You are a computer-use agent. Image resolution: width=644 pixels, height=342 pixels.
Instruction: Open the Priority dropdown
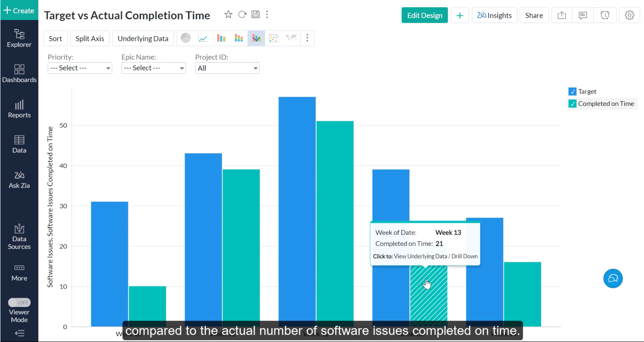click(80, 68)
